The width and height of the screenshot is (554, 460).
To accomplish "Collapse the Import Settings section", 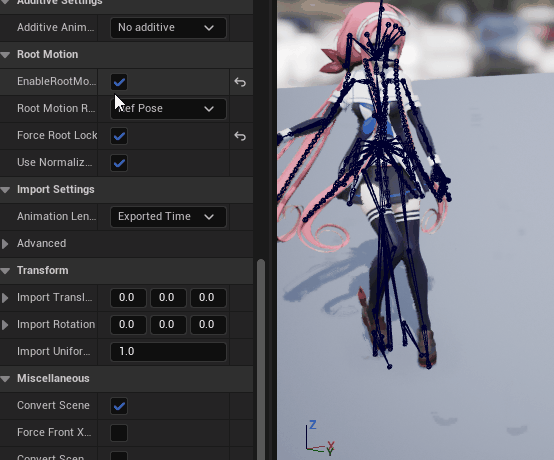I will 5,190.
